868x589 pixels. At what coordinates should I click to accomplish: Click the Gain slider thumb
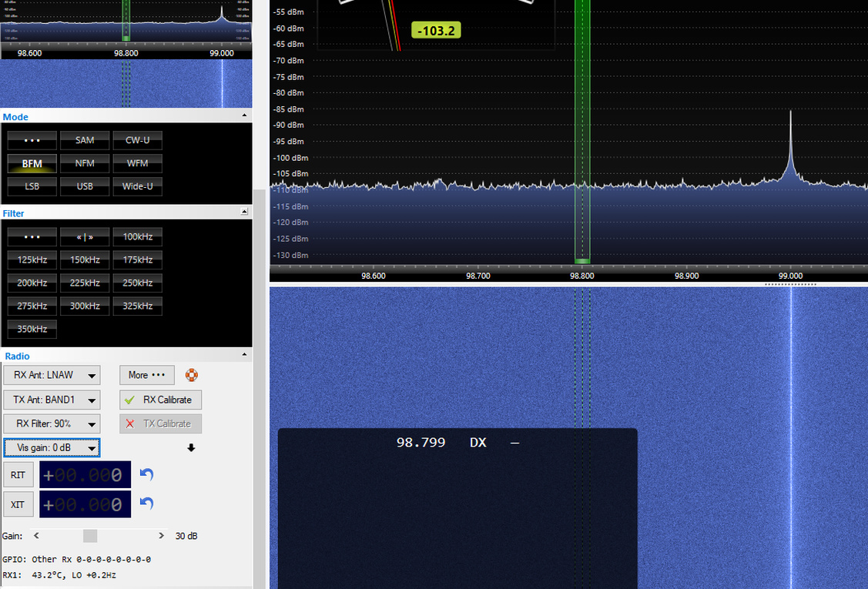coord(90,535)
